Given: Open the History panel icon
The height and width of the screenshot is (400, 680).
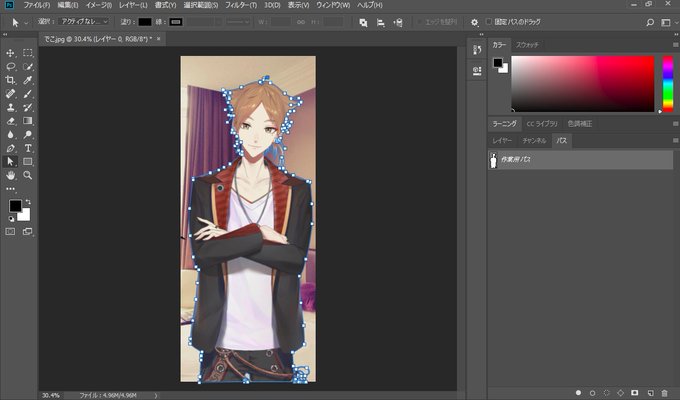Looking at the screenshot, I should (x=477, y=50).
